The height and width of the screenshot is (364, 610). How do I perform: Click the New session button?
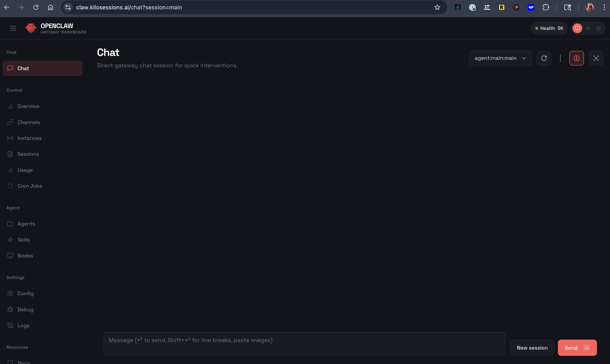click(x=532, y=348)
